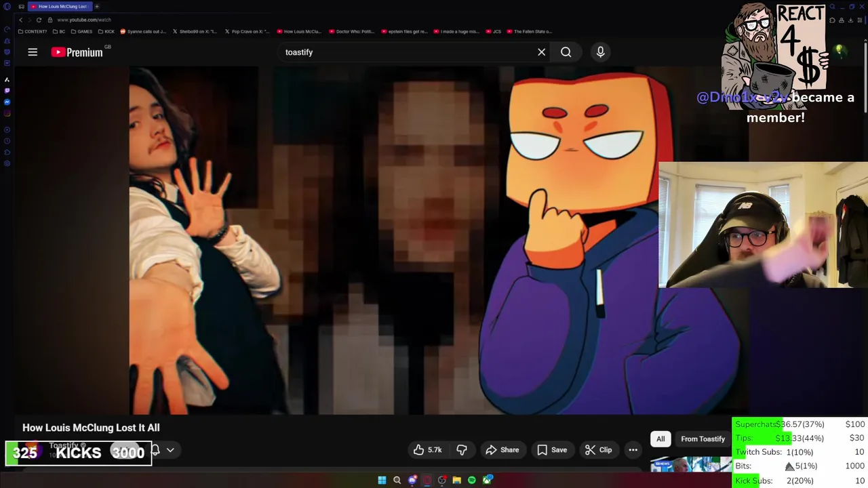Open Windows taskbar search
Viewport: 868px width, 488px height.
(397, 481)
